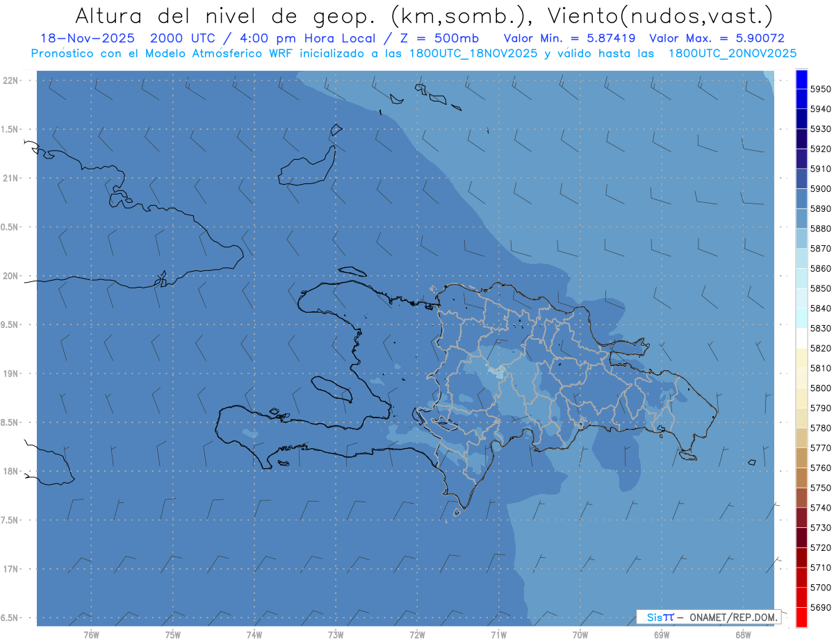Click the legend swatch between 5840 and 5850
This screenshot has width=834, height=644.
click(x=801, y=298)
